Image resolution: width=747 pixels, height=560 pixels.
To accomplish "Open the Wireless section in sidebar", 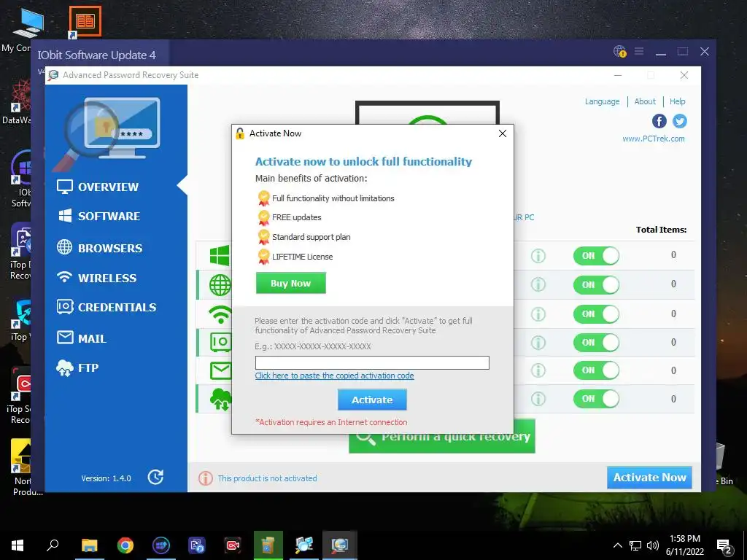I will 97,278.
